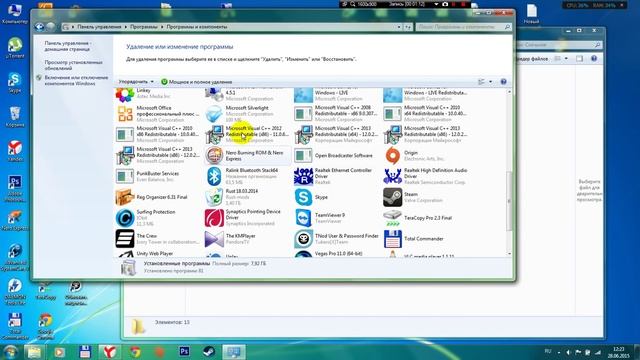This screenshot has height=360, width=640.
Task: Open address bar history dropdown
Action: [x=399, y=27]
